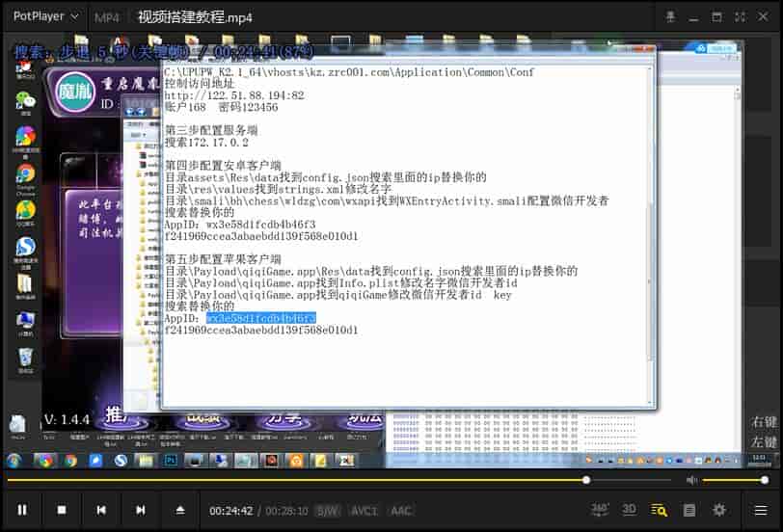
Task: Click the AAC audio codec indicator
Action: (401, 511)
